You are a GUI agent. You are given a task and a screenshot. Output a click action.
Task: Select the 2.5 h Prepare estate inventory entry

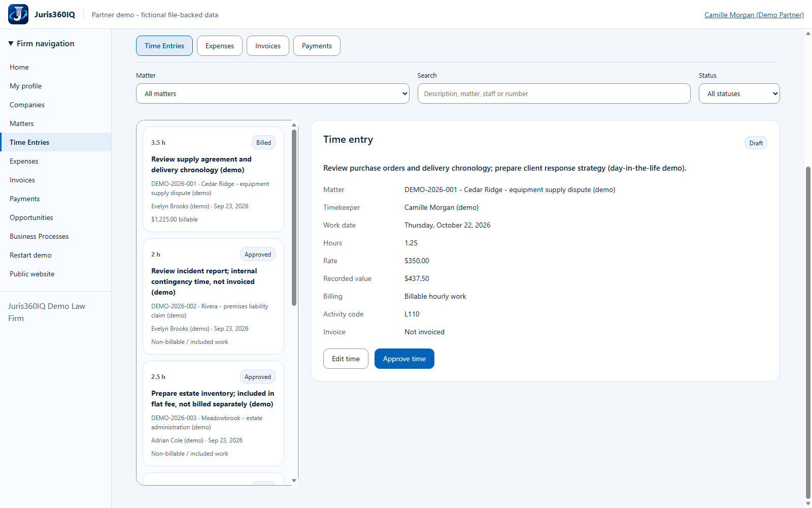tap(213, 414)
